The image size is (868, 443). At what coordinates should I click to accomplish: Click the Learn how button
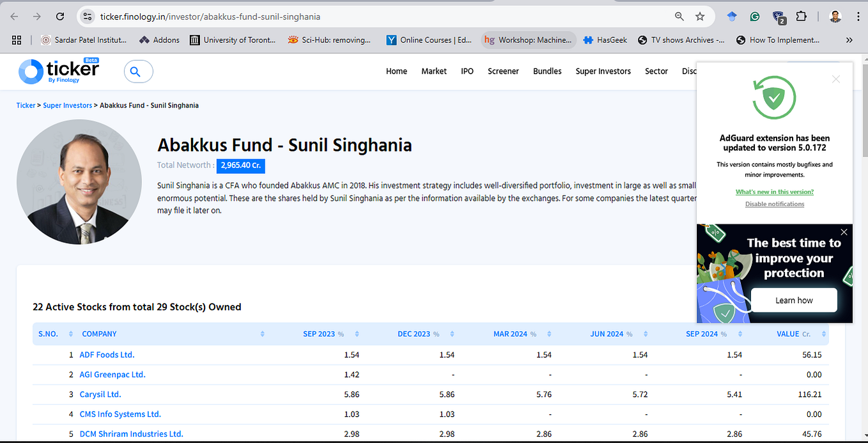click(x=794, y=300)
